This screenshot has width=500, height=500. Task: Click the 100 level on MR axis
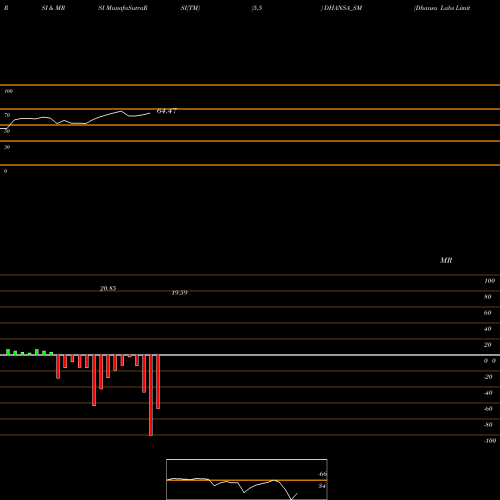click(489, 281)
